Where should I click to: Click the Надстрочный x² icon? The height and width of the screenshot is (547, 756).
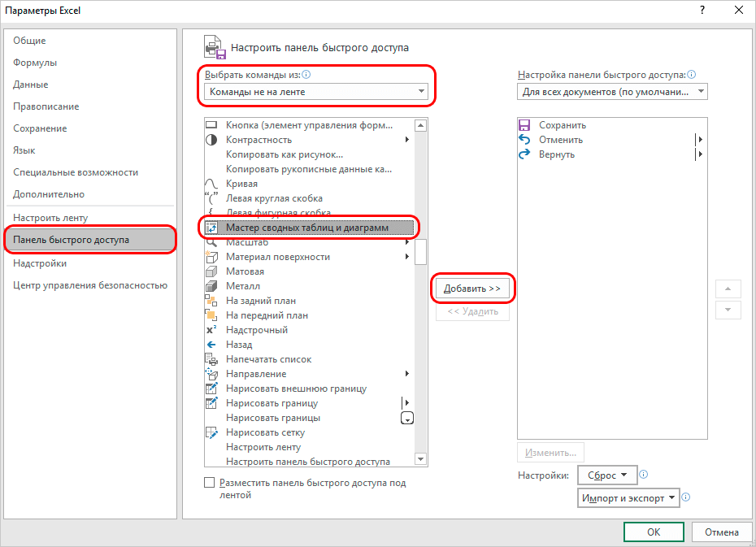(211, 330)
